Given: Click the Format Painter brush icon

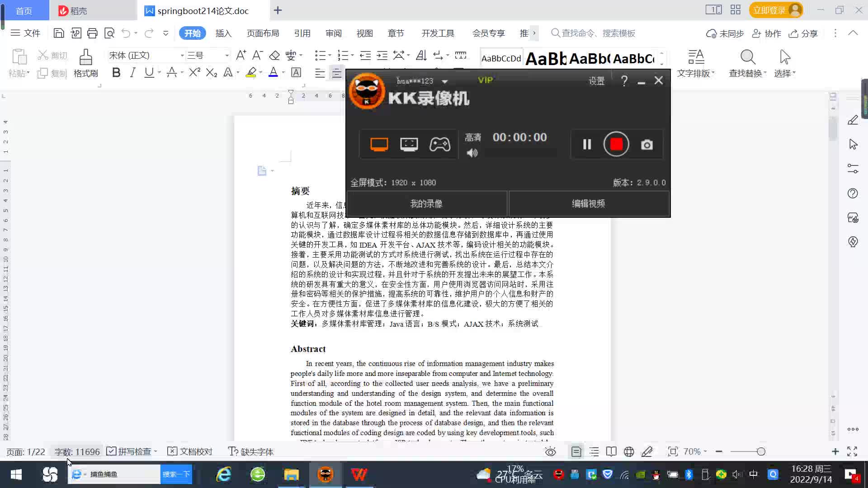Looking at the screenshot, I should [x=86, y=57].
